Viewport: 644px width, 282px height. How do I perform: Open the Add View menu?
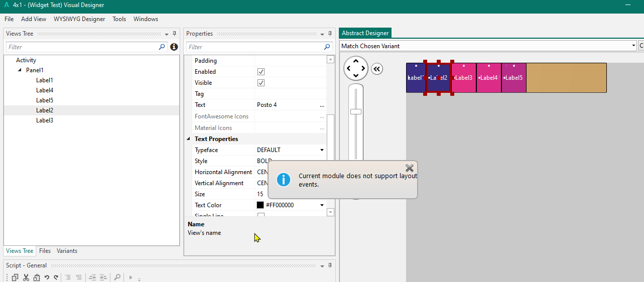pyautogui.click(x=34, y=19)
